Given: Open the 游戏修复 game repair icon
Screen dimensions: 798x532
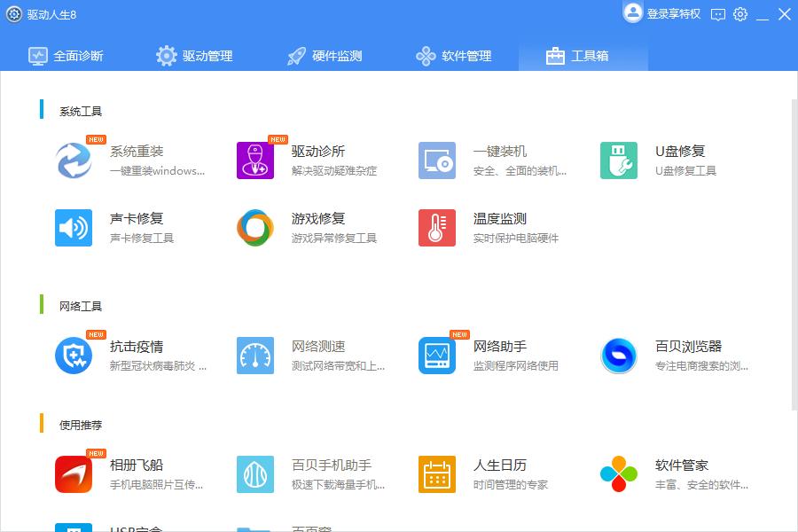Looking at the screenshot, I should pyautogui.click(x=255, y=228).
